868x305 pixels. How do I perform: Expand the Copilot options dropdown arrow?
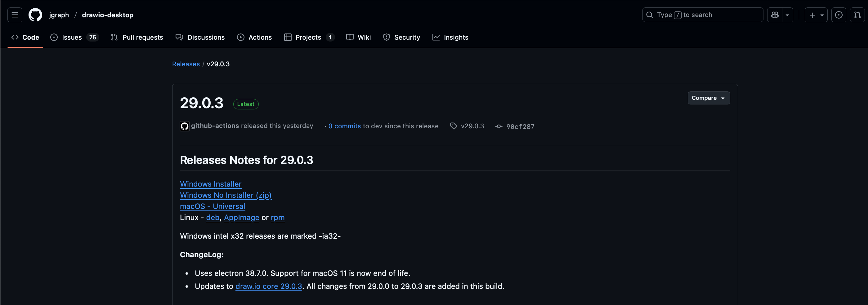coord(787,15)
